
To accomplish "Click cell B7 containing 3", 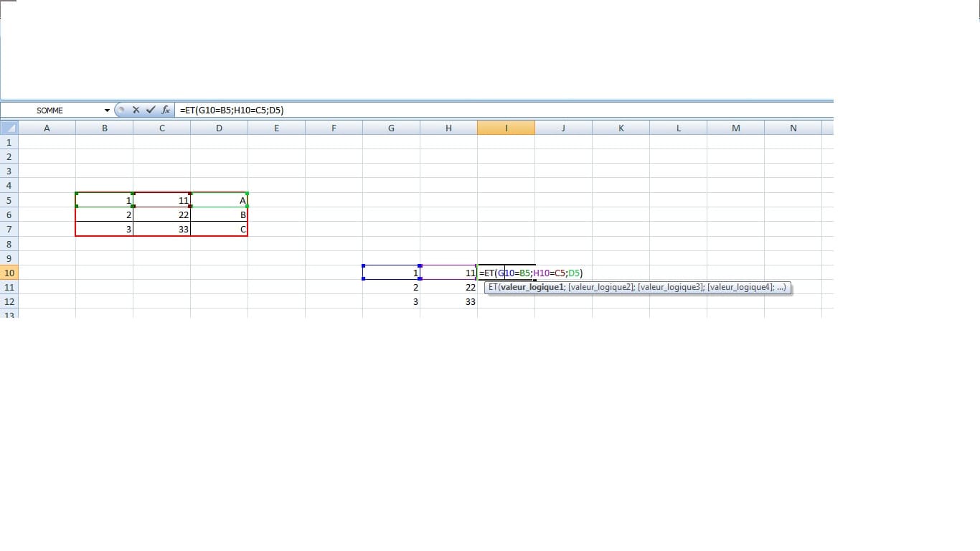I will [104, 229].
